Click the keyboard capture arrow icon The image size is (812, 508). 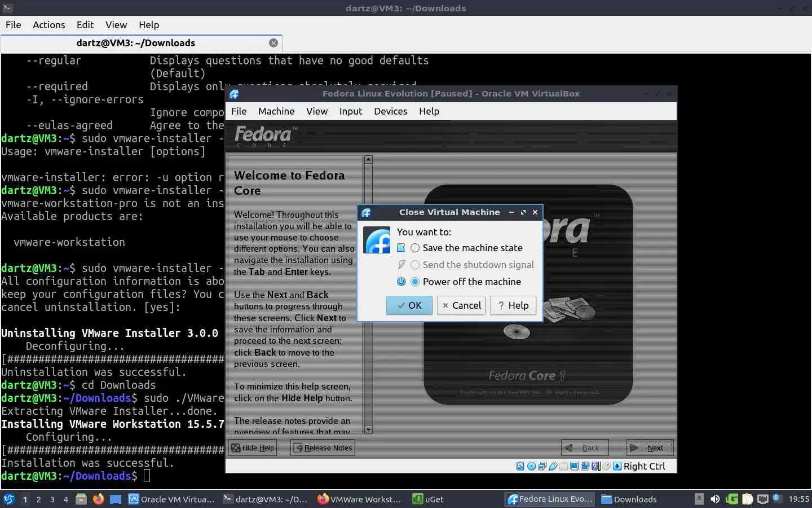[x=617, y=466]
